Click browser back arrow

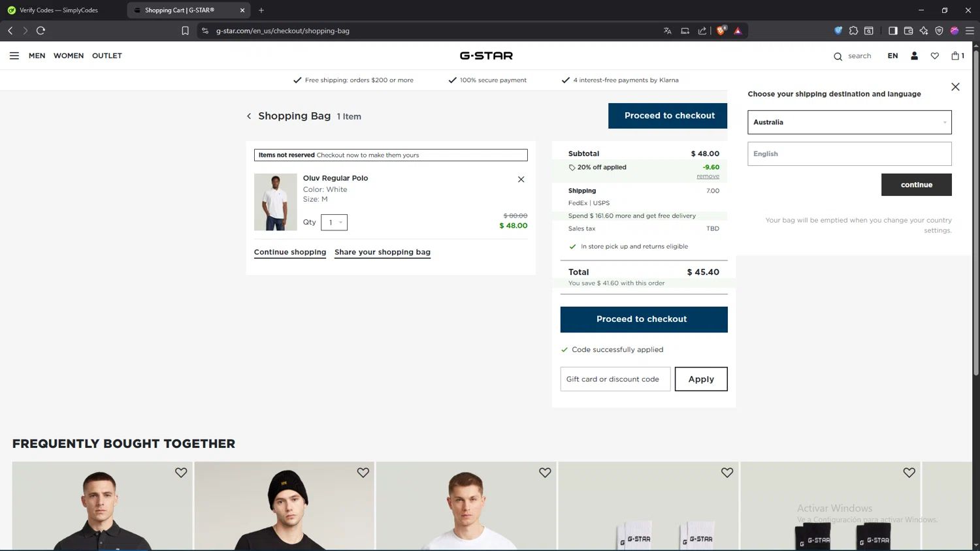click(x=10, y=31)
